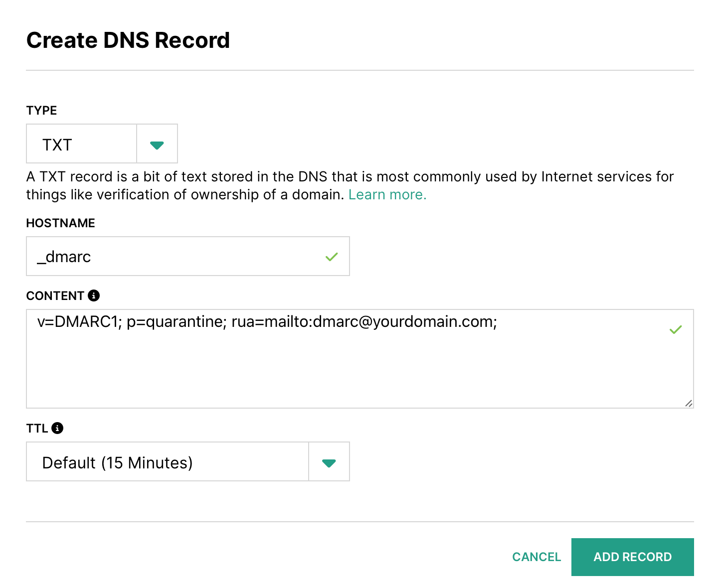Screen dimensions: 717x588
Task: Click the ADD RECORD button
Action: pos(633,557)
